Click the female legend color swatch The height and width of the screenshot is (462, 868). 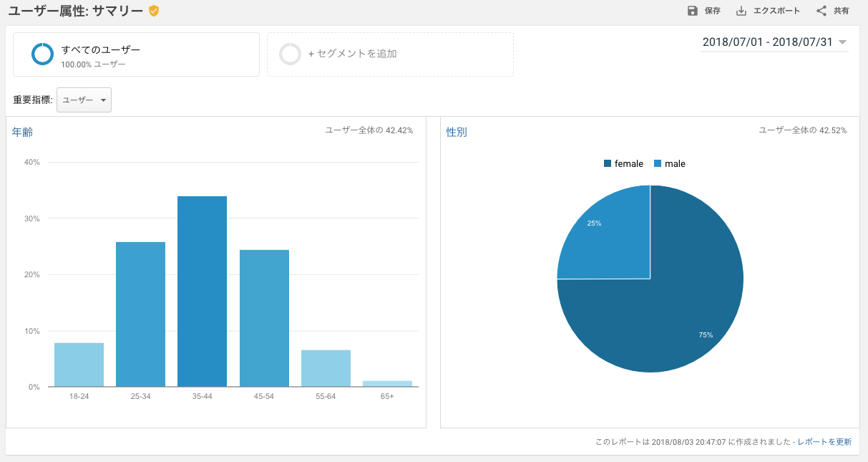click(608, 164)
